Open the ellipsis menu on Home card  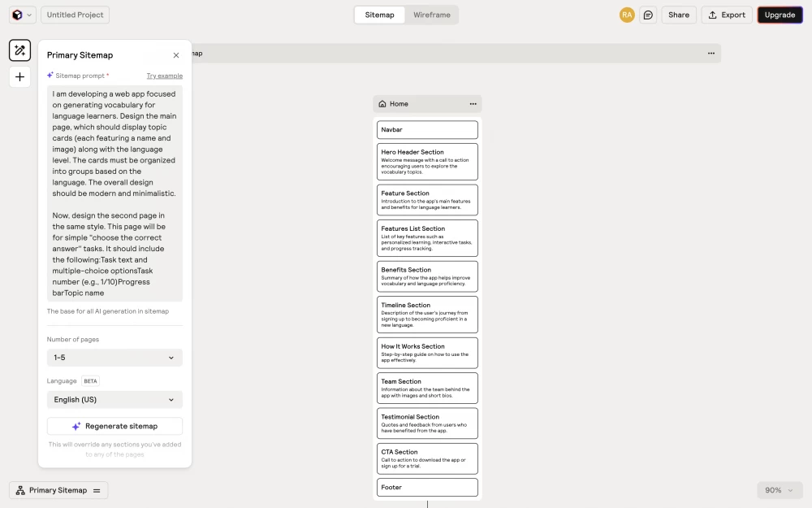474,103
